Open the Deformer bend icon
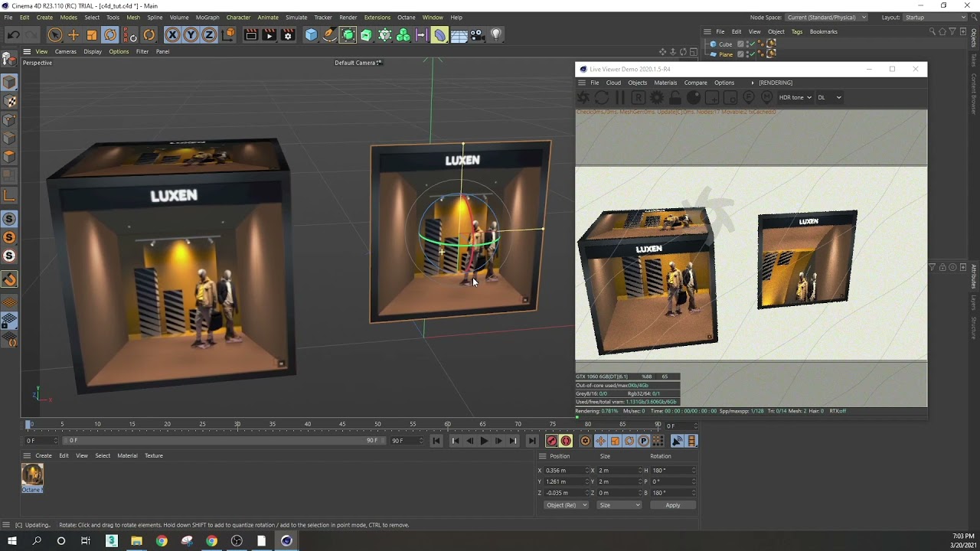Image resolution: width=980 pixels, height=551 pixels. (439, 34)
